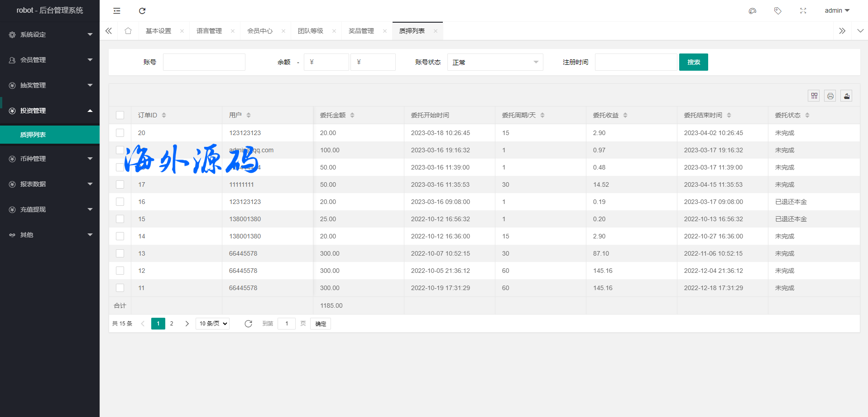
Task: Open the 账号状态 dropdown
Action: click(x=495, y=62)
